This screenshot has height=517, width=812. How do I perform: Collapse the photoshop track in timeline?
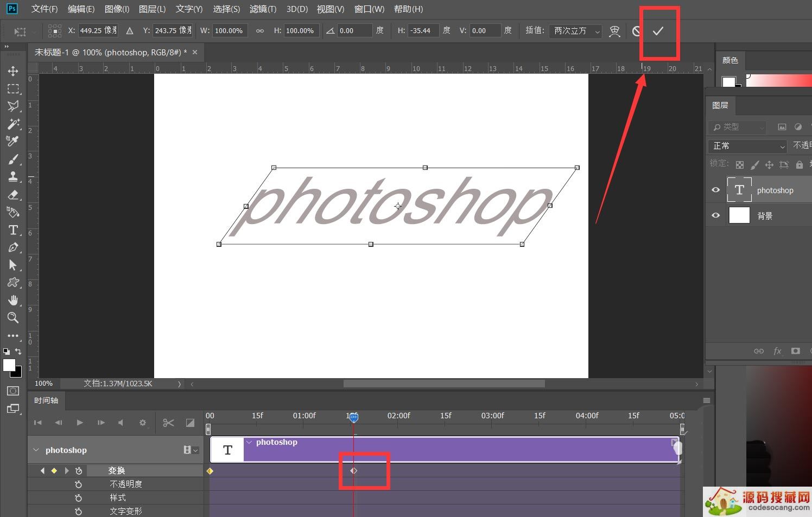pos(36,450)
